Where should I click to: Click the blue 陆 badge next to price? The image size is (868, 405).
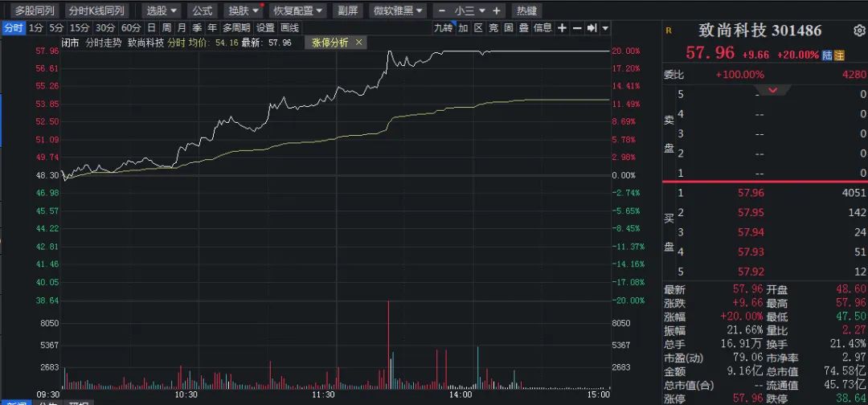[827, 55]
